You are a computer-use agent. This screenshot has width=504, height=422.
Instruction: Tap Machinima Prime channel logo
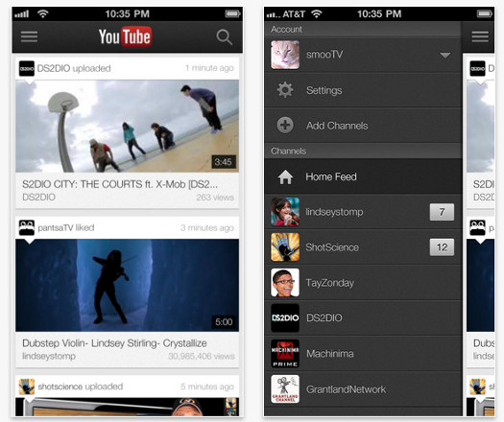pos(285,354)
